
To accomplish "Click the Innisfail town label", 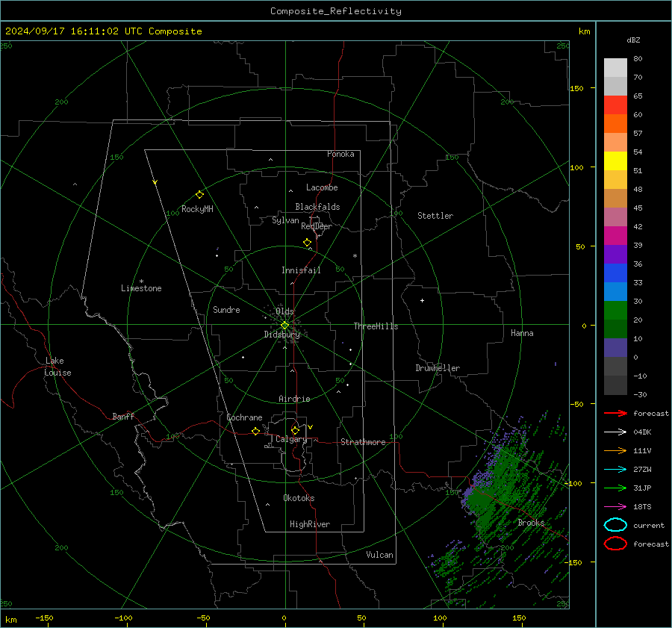I will (301, 270).
